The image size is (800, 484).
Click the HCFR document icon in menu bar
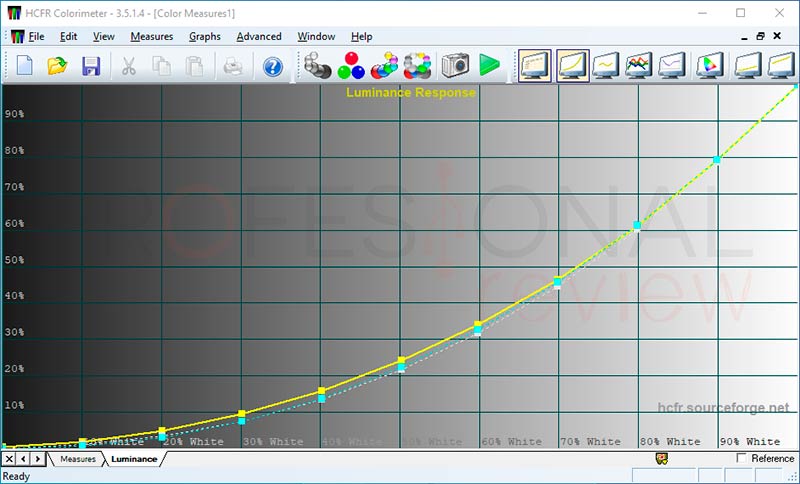tap(17, 37)
